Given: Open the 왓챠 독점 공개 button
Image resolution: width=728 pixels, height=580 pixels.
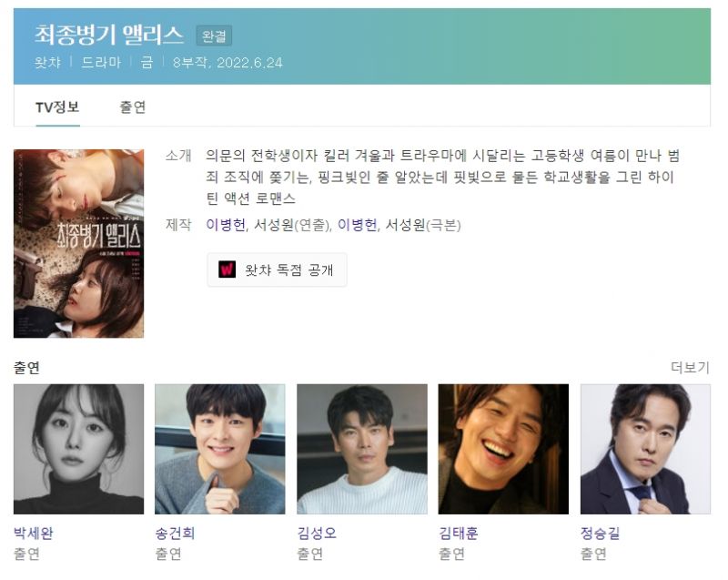Looking at the screenshot, I should pos(277,270).
